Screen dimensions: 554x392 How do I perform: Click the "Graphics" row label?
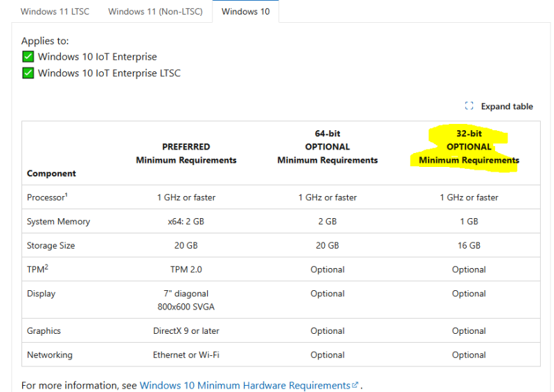coord(44,331)
